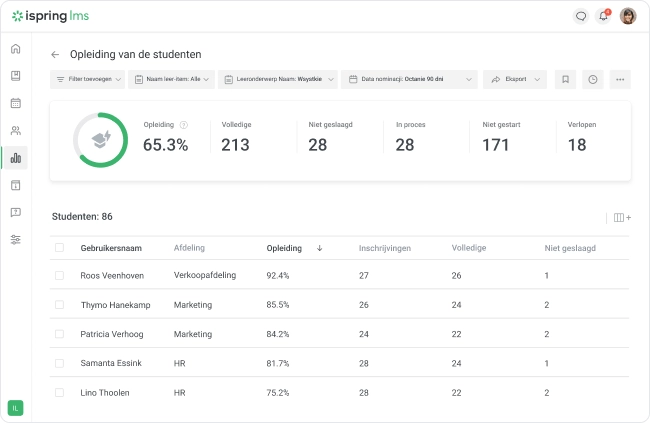Screen dimensions: 650x423
Task: Open the Naam leer-item dropdown
Action: 171,79
